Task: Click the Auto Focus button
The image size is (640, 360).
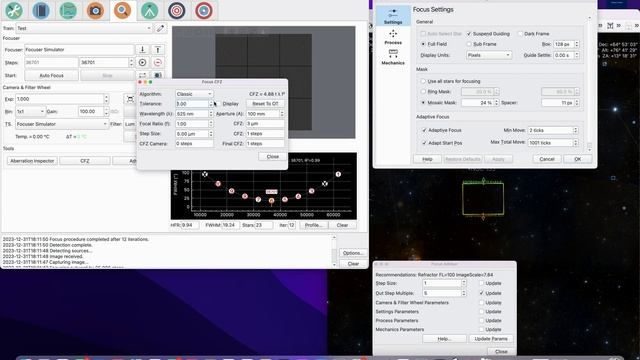Action: tap(51, 76)
